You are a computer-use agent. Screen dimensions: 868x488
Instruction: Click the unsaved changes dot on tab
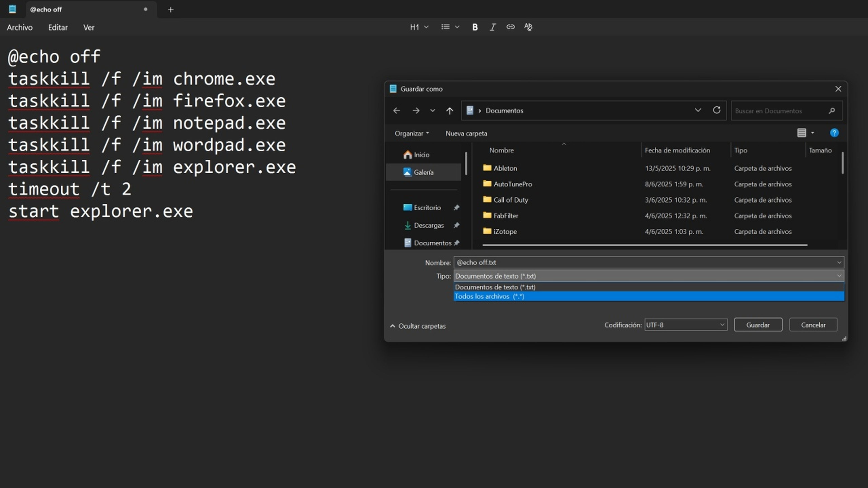click(x=146, y=9)
